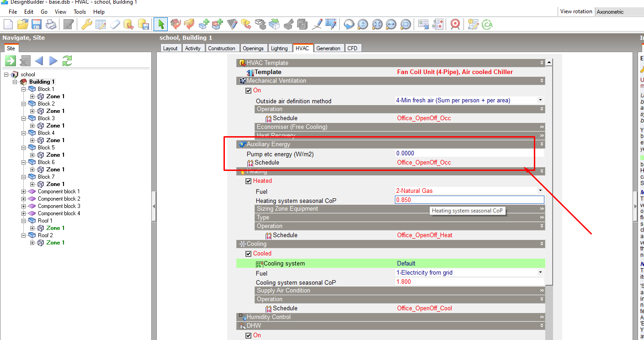The image size is (644, 340).
Task: Click the Office_OpenOff_Heat schedule value
Action: 425,235
